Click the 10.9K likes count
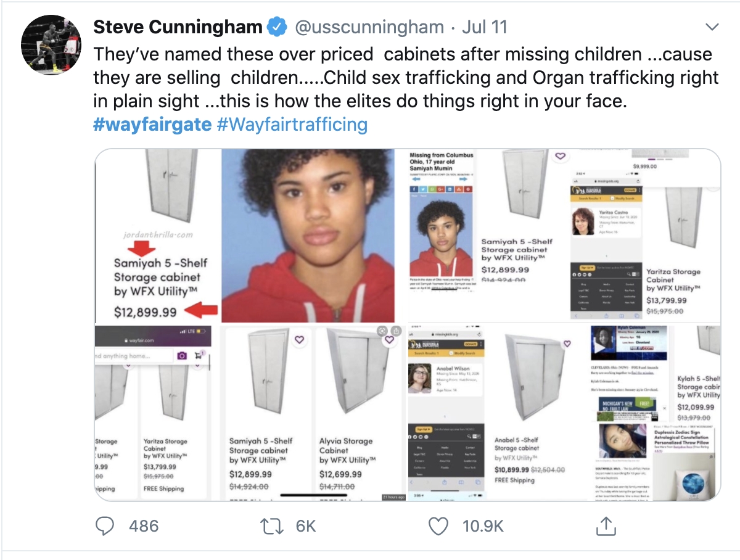740x560 pixels. [483, 526]
